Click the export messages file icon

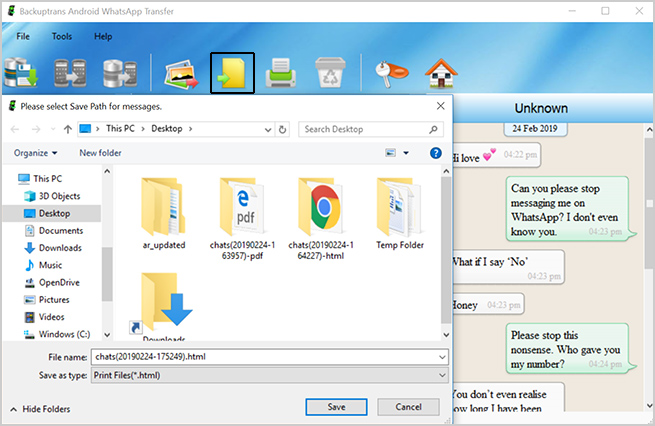click(x=231, y=74)
